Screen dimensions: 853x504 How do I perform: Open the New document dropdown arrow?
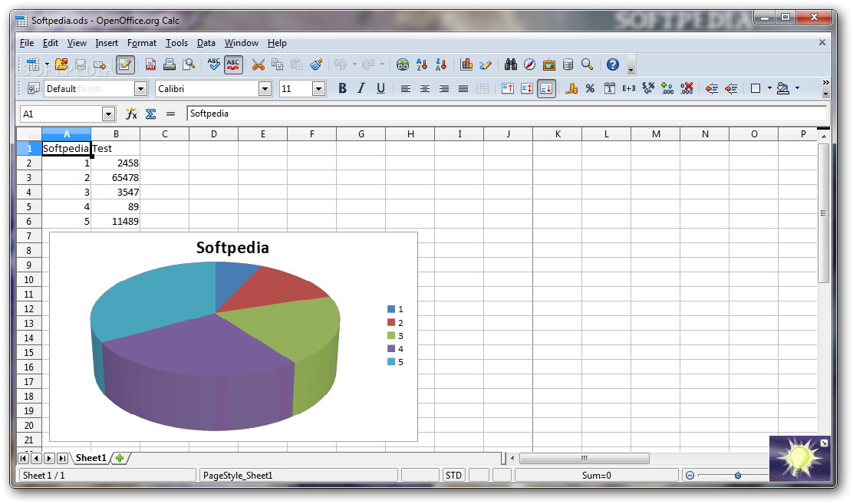(47, 64)
